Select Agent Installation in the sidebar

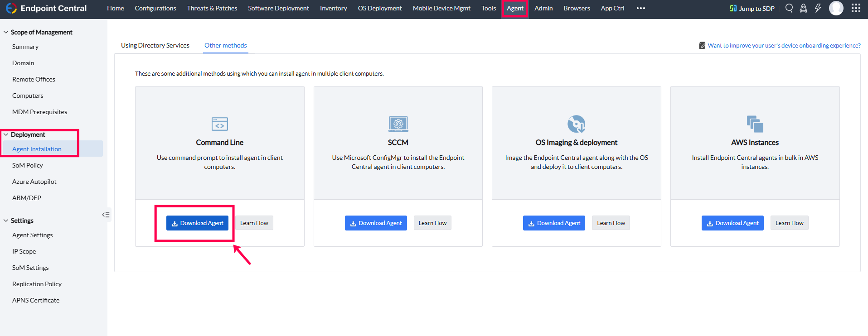[37, 149]
